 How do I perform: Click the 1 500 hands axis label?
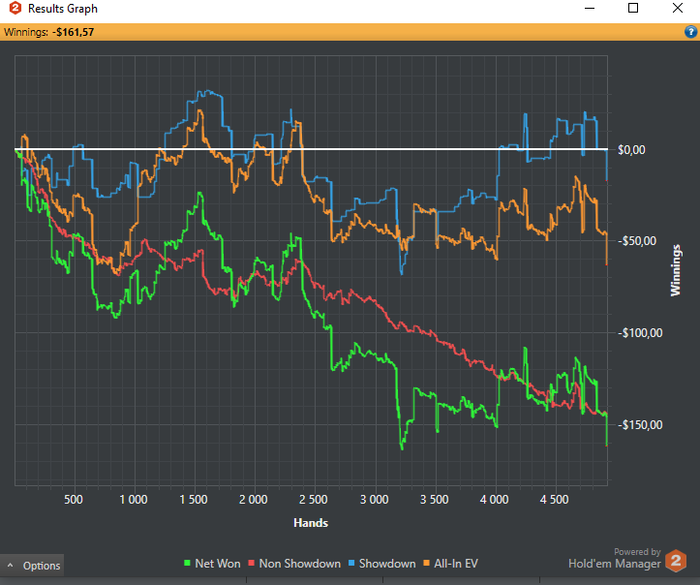pyautogui.click(x=193, y=499)
